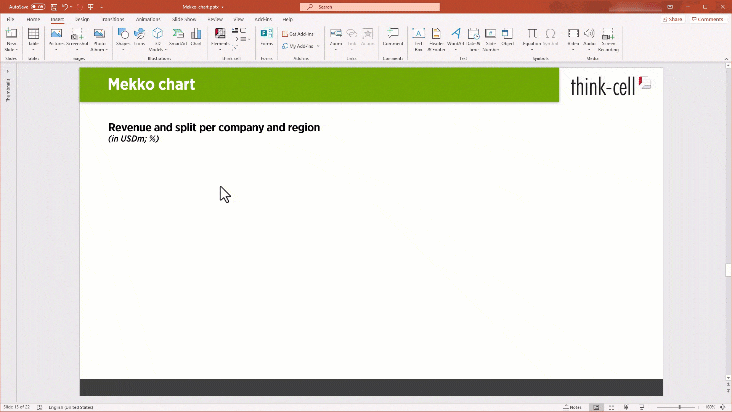Image resolution: width=732 pixels, height=412 pixels.
Task: Open the Slide Show tab
Action: point(184,19)
